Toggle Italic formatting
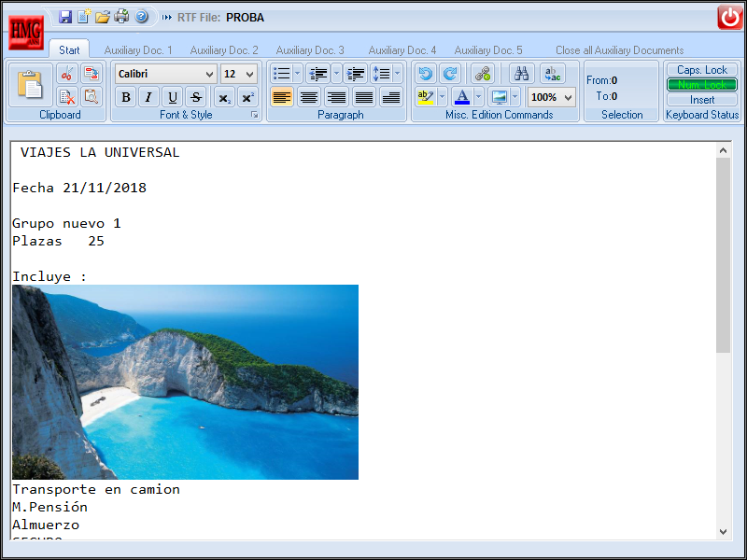This screenshot has width=747, height=560. pyautogui.click(x=148, y=97)
